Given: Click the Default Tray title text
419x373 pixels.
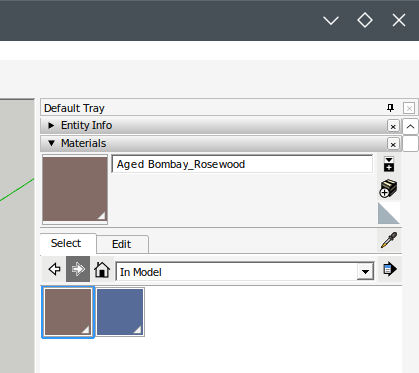Looking at the screenshot, I should (x=74, y=108).
